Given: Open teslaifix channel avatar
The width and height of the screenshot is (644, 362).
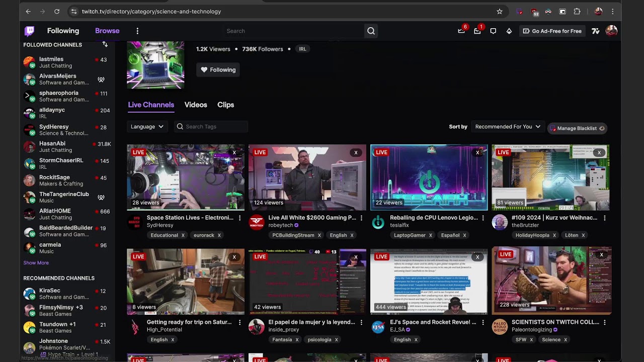Looking at the screenshot, I should click(378, 222).
